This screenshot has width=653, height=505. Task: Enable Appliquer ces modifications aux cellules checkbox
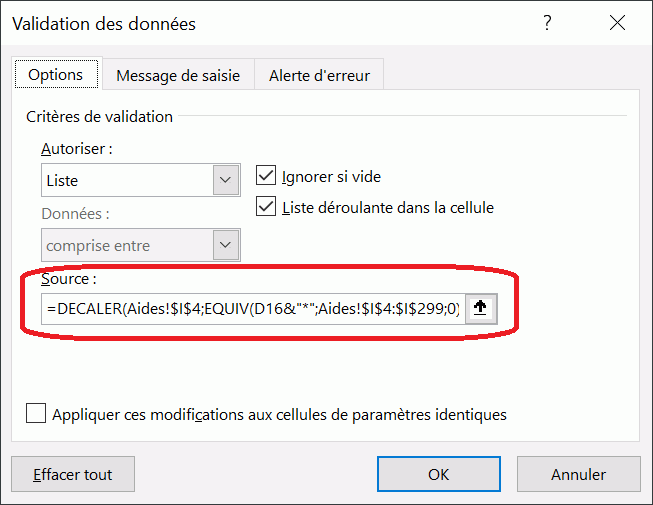coord(37,414)
